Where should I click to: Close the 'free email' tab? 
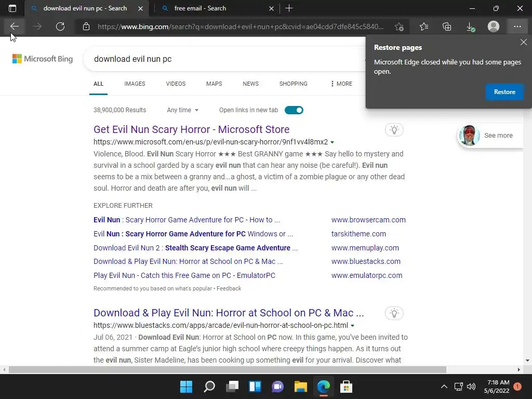(271, 8)
